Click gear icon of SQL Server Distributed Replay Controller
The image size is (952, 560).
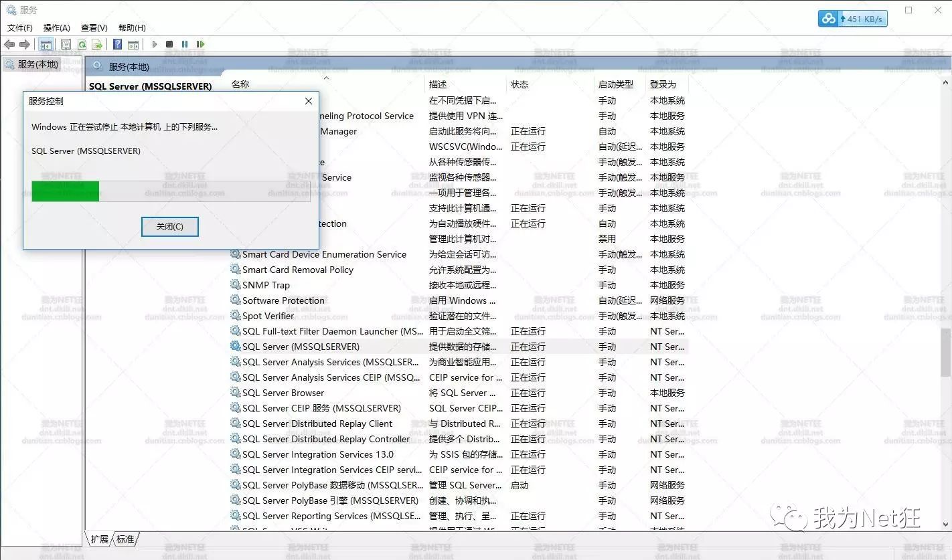[236, 438]
